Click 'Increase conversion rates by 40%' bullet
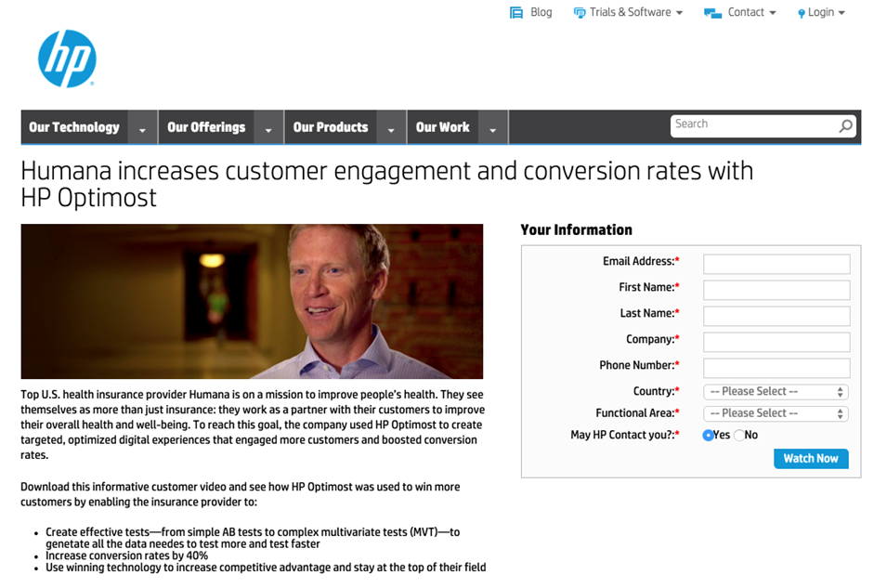 pyautogui.click(x=126, y=555)
